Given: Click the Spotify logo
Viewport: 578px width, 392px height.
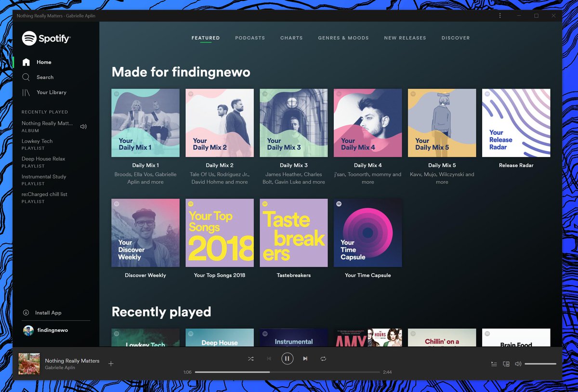Looking at the screenshot, I should (46, 38).
